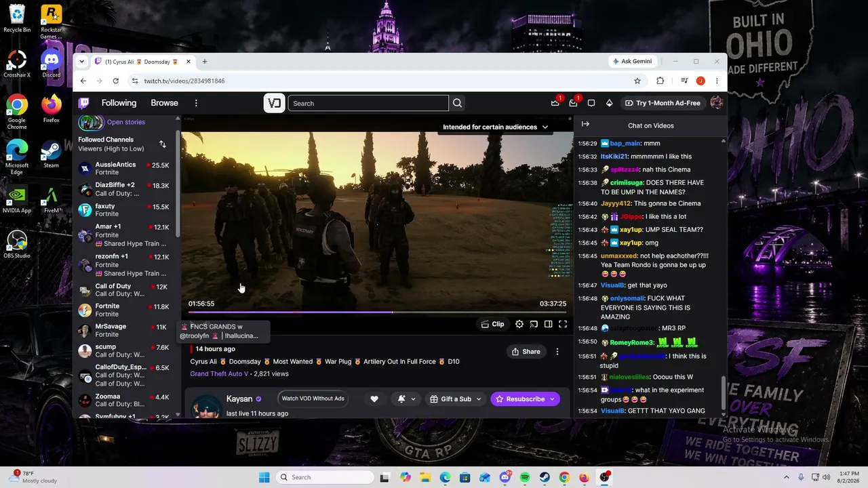Click Ask Gemini button
This screenshot has height=488, width=868.
[632, 62]
